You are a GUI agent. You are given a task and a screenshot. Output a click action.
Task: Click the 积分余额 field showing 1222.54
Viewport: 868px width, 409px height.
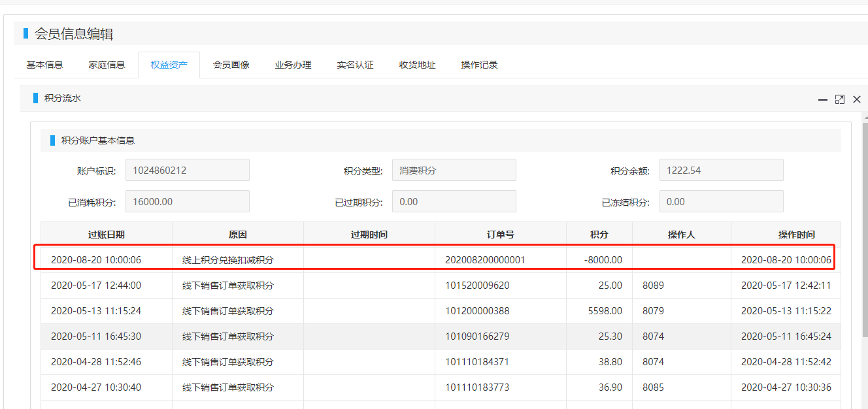coord(721,171)
